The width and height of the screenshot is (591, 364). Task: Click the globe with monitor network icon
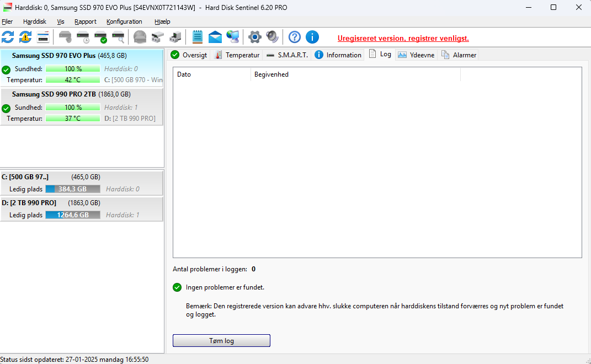[x=233, y=37]
